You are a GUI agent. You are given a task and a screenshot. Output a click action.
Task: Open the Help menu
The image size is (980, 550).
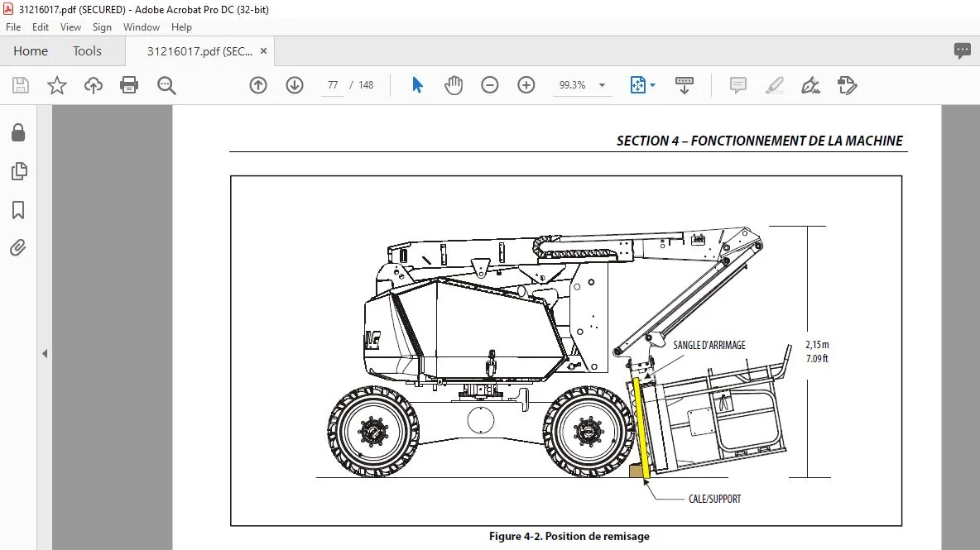click(181, 26)
